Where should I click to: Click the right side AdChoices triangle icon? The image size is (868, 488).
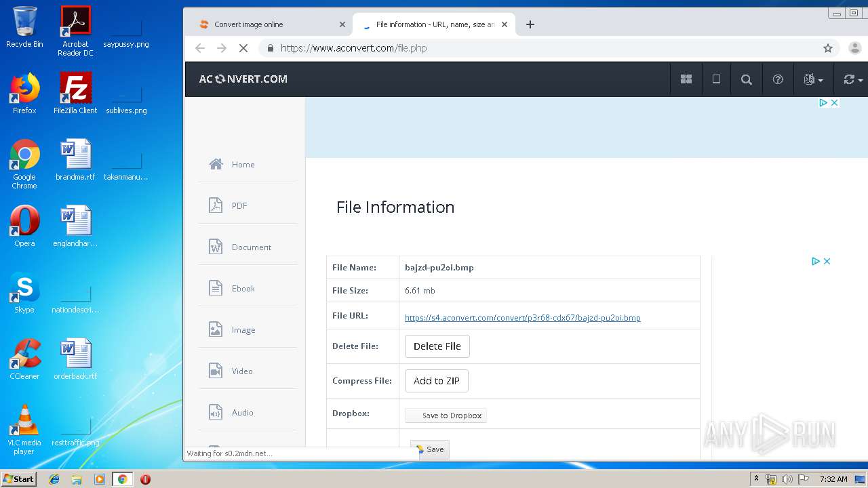click(x=816, y=262)
